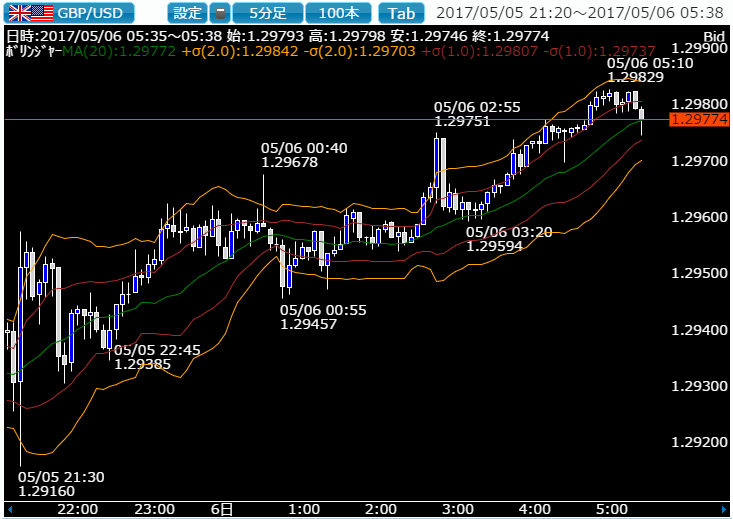Click the small minimize panel icon button
The width and height of the screenshot is (733, 519).
coord(220,13)
